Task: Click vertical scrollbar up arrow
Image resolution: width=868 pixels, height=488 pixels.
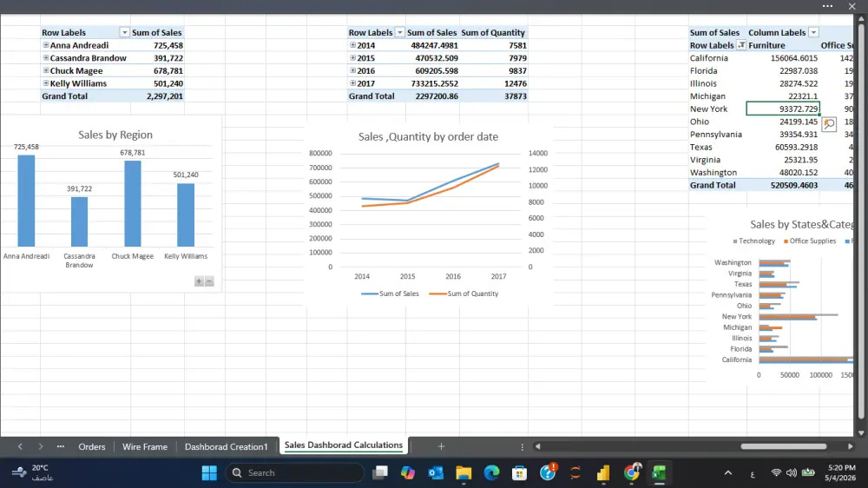Action: tap(861, 19)
